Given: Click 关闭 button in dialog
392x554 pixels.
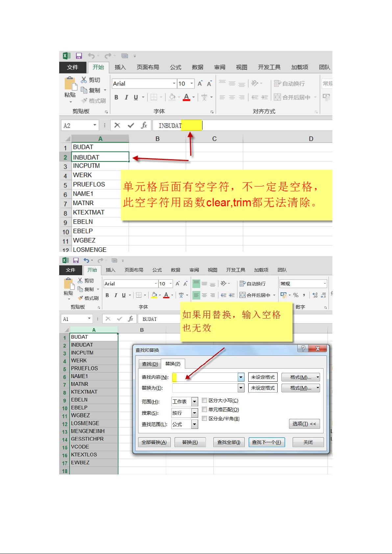Looking at the screenshot, I should (x=308, y=442).
